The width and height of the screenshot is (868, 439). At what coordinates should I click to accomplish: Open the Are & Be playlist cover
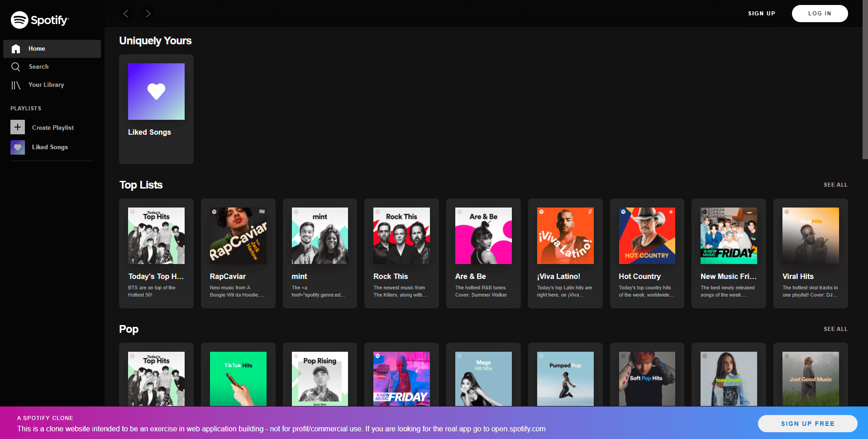click(483, 236)
